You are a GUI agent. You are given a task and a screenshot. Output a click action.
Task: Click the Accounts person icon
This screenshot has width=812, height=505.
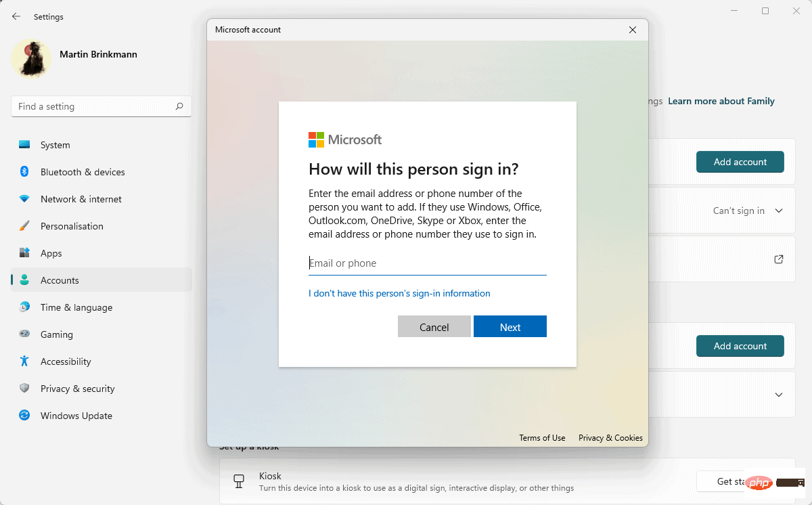[x=24, y=280]
